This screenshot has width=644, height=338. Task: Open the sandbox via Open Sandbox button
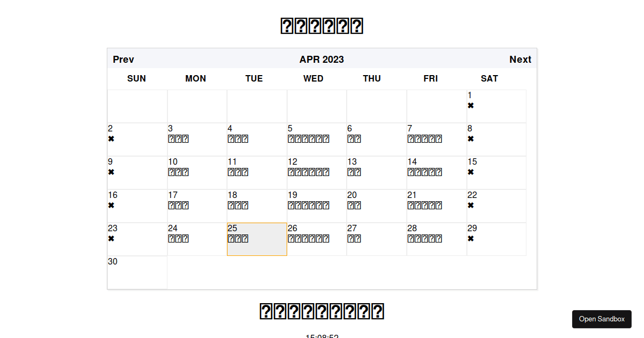pos(602,319)
